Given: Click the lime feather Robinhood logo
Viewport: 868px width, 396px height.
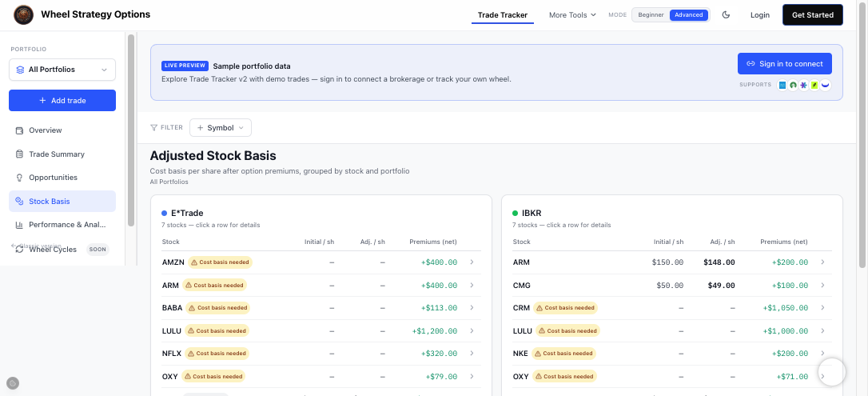Looking at the screenshot, I should 814,86.
